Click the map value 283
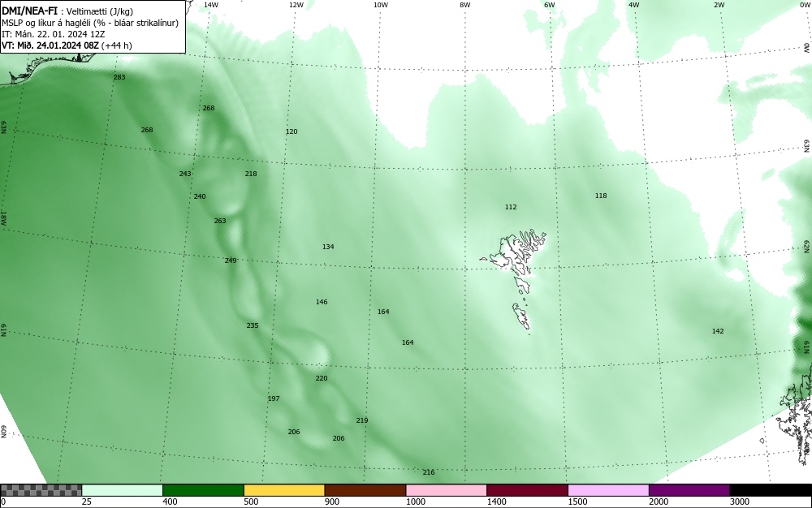Screen dimensions: 812x508 119,77
